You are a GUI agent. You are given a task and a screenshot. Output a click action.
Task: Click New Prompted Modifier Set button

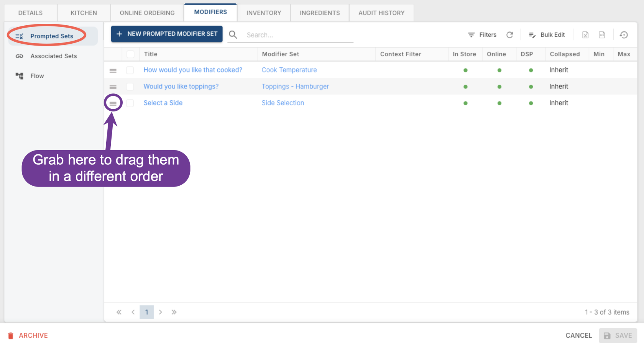click(x=167, y=34)
